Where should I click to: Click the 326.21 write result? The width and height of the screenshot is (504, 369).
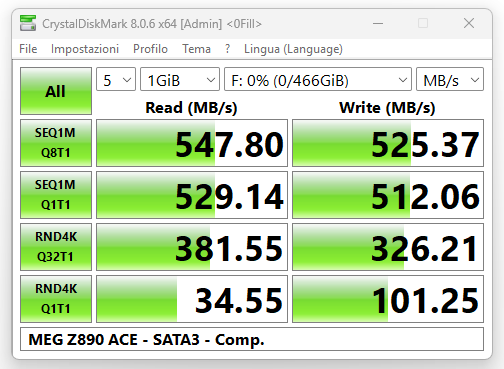click(388, 247)
